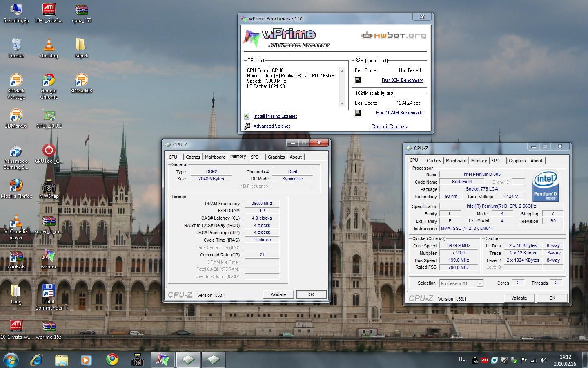
Task: Open About tab in Memory CPU-Z window
Action: [296, 157]
